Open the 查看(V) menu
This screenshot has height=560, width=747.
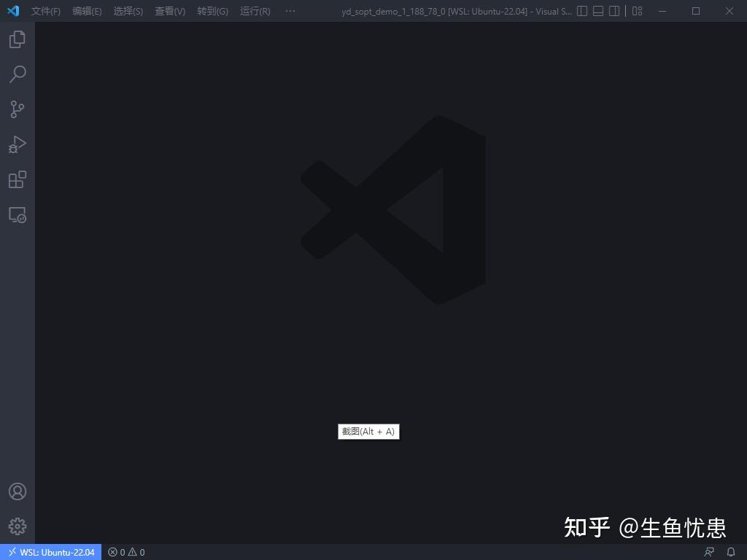click(169, 11)
